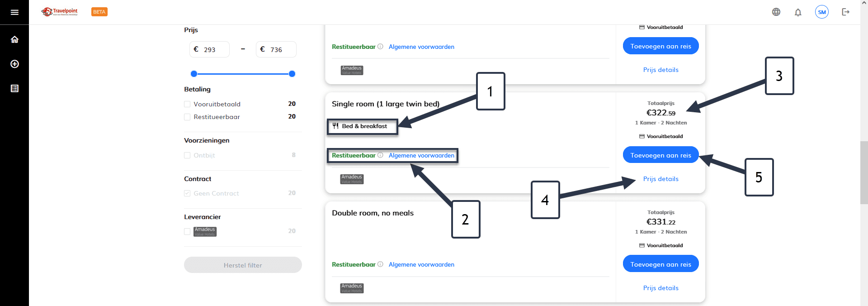Open the language globe icon
This screenshot has width=868, height=306.
point(776,12)
